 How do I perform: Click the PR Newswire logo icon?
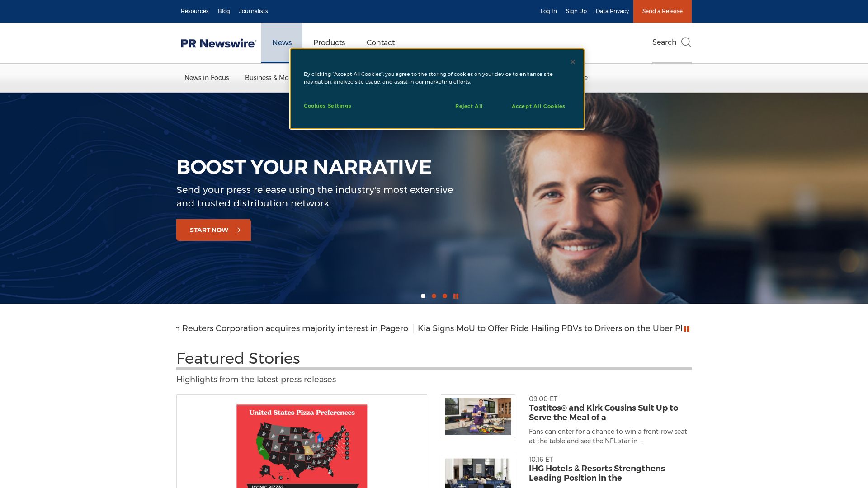coord(218,42)
